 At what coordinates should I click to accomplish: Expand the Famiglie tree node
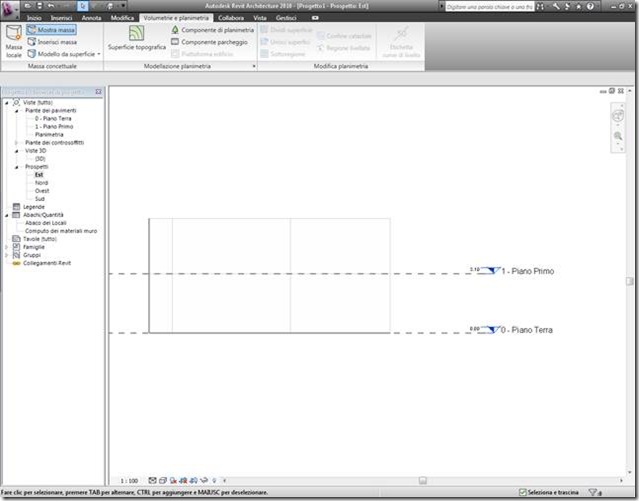tap(7, 247)
